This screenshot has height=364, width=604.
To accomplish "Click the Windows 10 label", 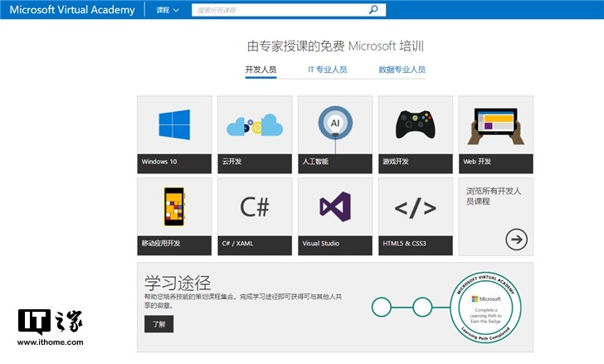I will click(159, 162).
